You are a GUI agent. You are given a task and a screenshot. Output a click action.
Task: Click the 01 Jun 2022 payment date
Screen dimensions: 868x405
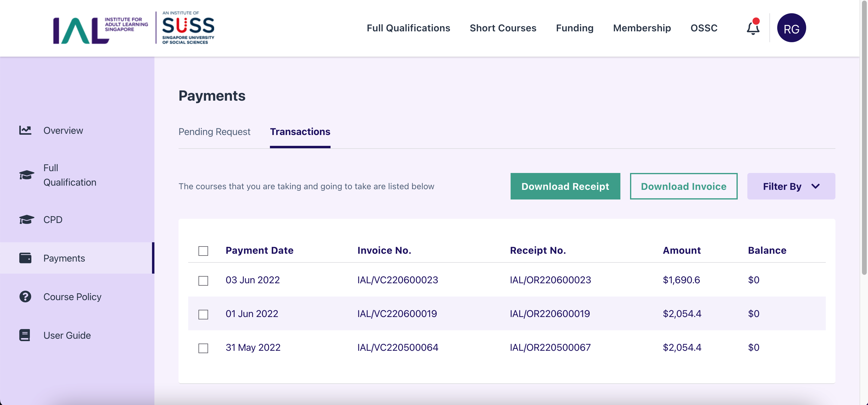tap(252, 314)
